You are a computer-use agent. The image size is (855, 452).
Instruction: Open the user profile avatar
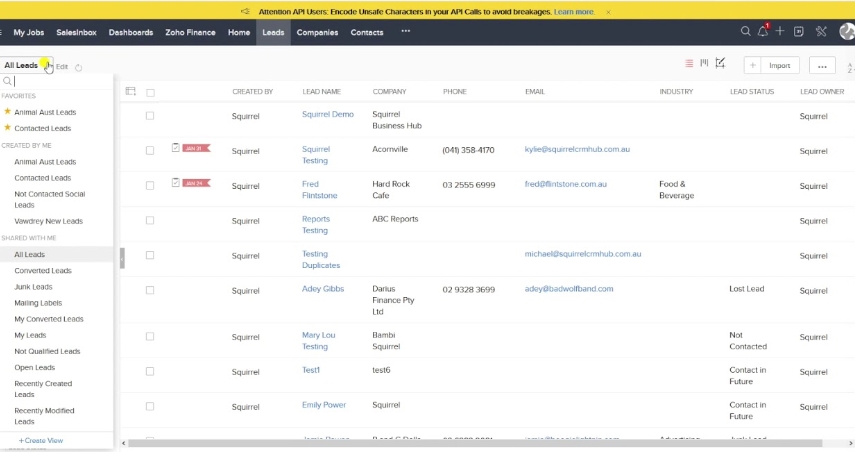(x=847, y=32)
